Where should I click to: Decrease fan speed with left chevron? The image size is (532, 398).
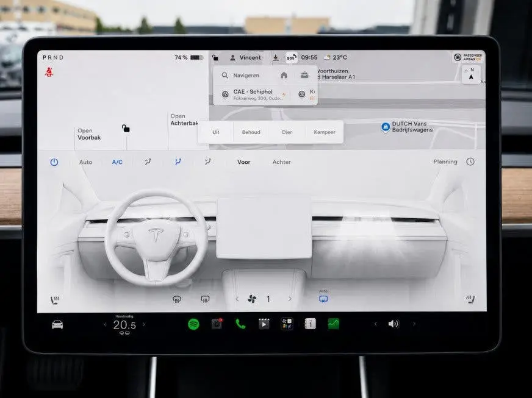pos(237,299)
